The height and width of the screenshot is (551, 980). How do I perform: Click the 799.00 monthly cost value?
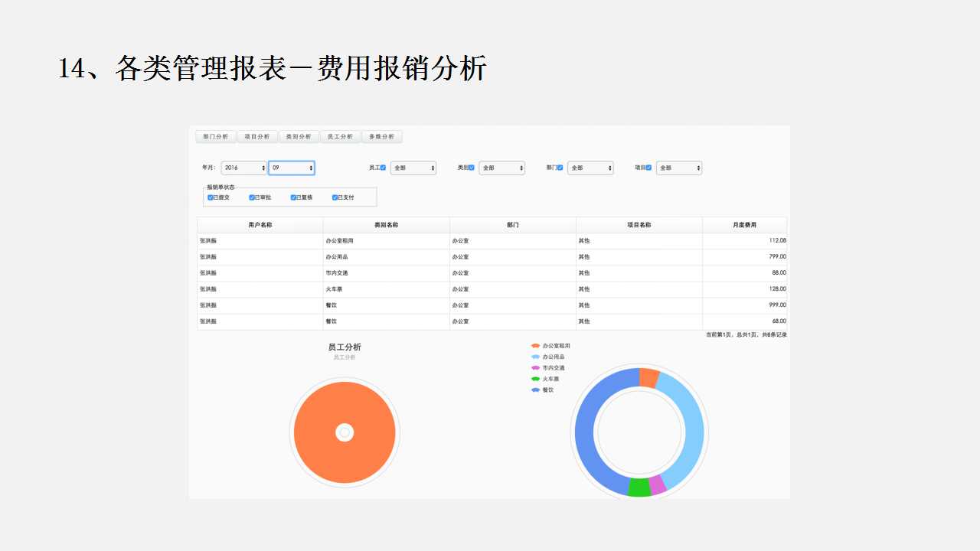pos(777,257)
